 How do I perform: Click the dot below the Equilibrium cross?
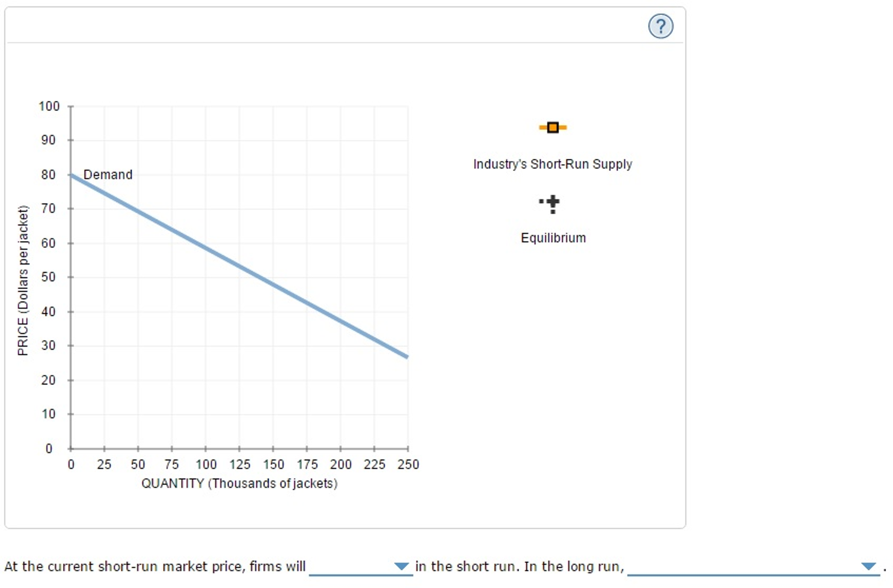coord(553,211)
